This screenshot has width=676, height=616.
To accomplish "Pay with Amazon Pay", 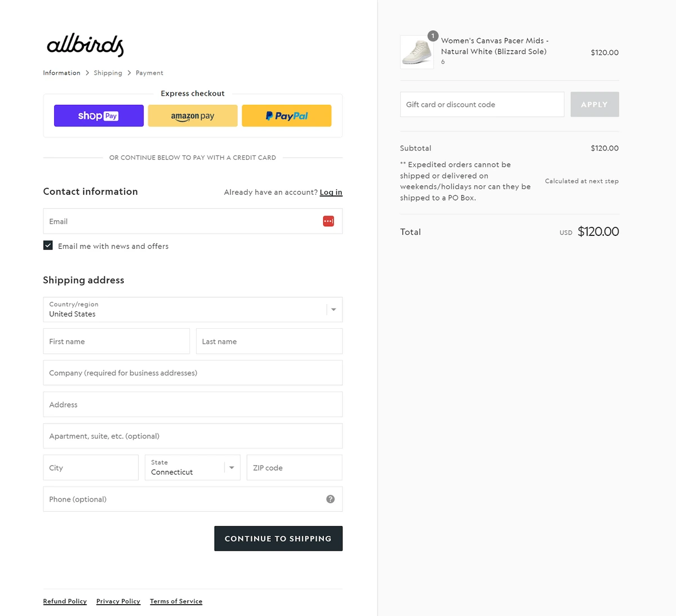I will [193, 115].
